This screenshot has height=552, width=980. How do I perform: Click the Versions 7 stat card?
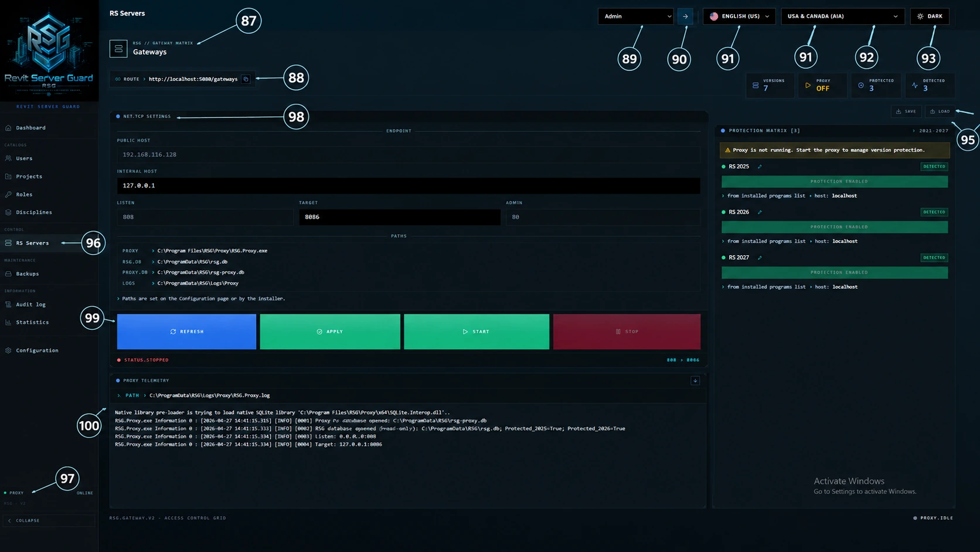tap(770, 85)
